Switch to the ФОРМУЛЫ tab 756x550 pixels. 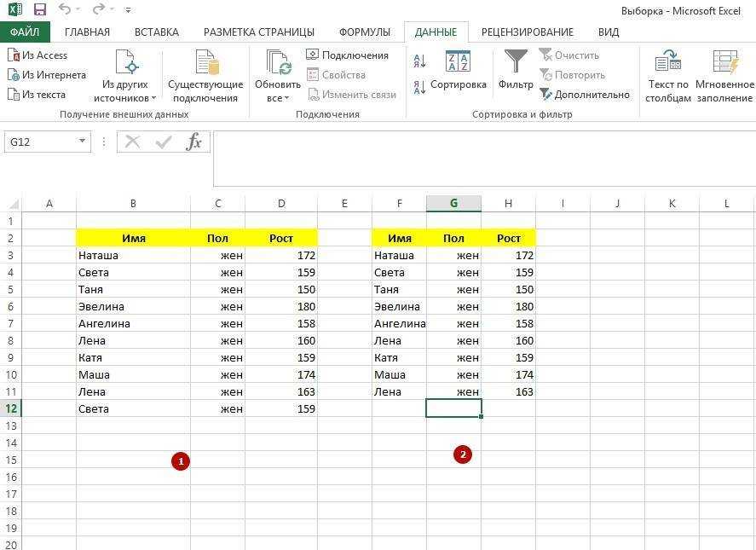pos(365,32)
